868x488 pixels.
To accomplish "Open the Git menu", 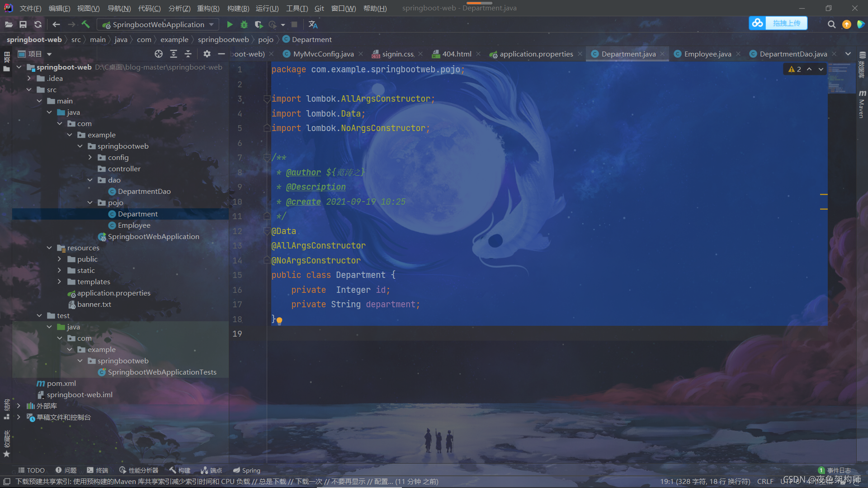I will (x=319, y=8).
